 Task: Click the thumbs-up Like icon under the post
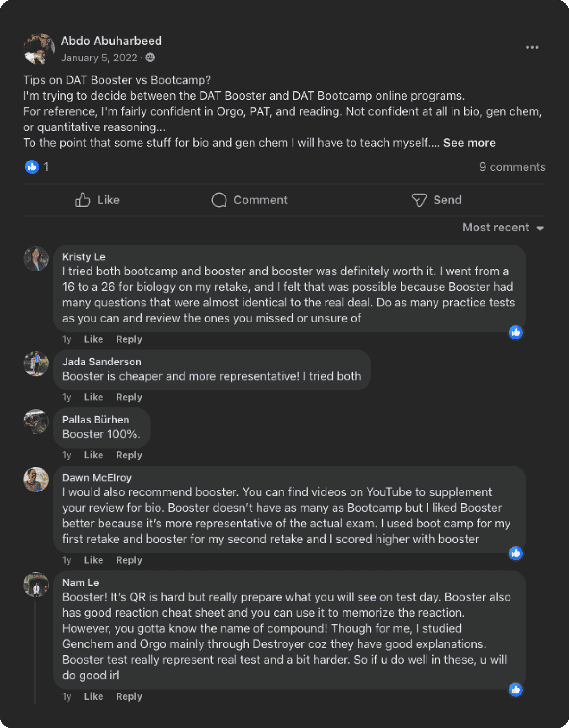click(x=83, y=200)
